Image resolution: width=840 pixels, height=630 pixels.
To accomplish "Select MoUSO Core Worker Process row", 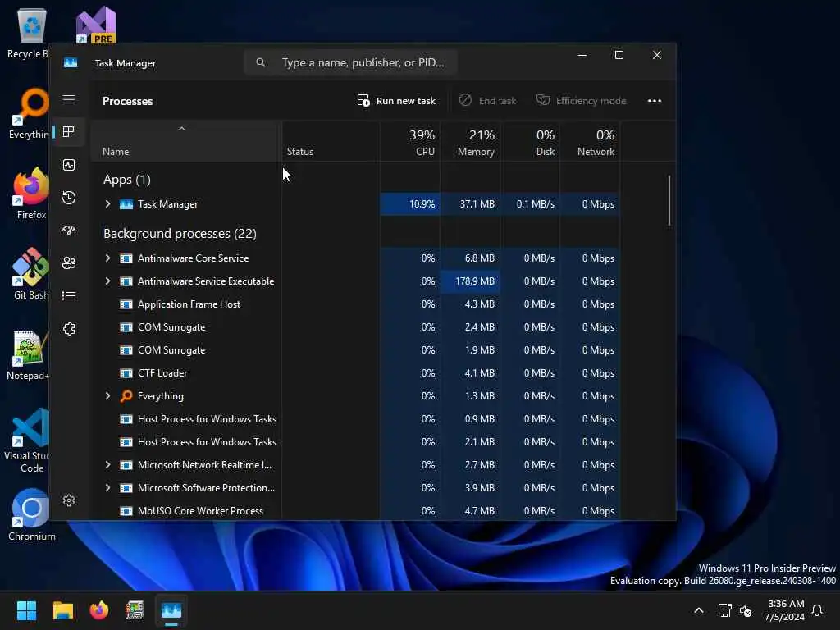I will click(x=356, y=511).
